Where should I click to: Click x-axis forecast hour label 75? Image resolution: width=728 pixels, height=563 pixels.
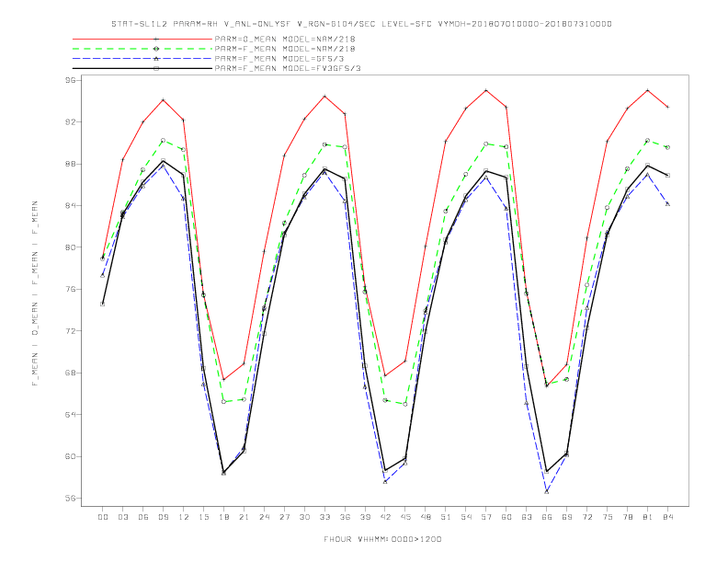pos(608,517)
